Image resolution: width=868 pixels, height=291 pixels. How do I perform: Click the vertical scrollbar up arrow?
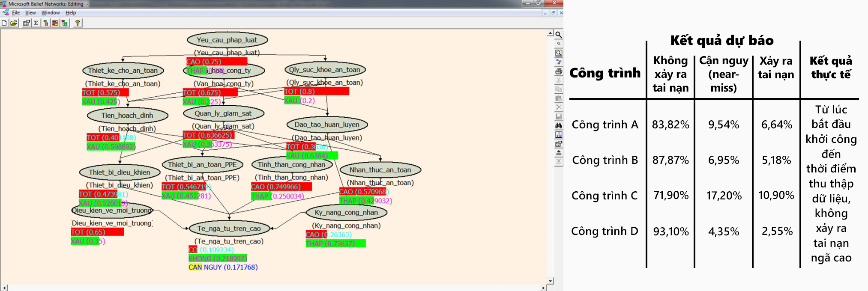tap(551, 34)
